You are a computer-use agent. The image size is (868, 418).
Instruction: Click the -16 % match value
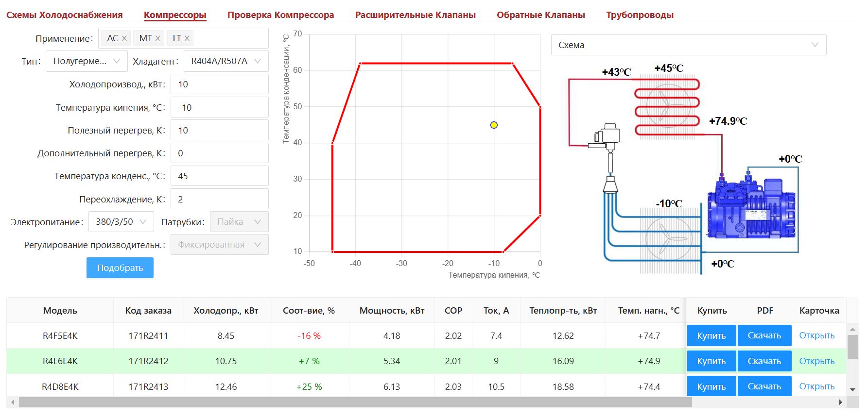coord(309,336)
